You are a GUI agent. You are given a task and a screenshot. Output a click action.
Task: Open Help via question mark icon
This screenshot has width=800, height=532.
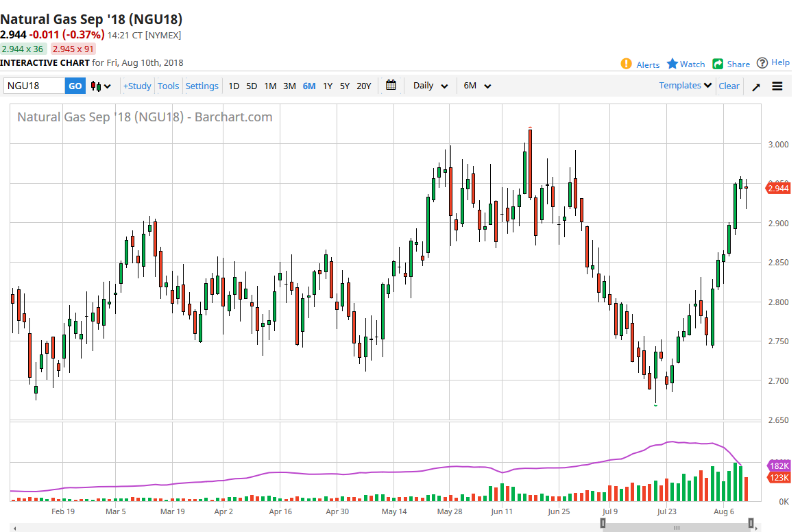point(762,63)
